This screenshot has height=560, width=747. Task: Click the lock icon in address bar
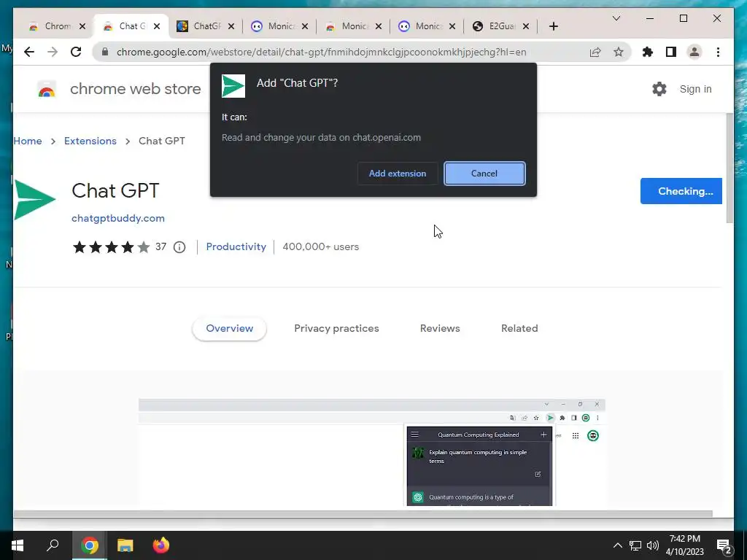105,52
